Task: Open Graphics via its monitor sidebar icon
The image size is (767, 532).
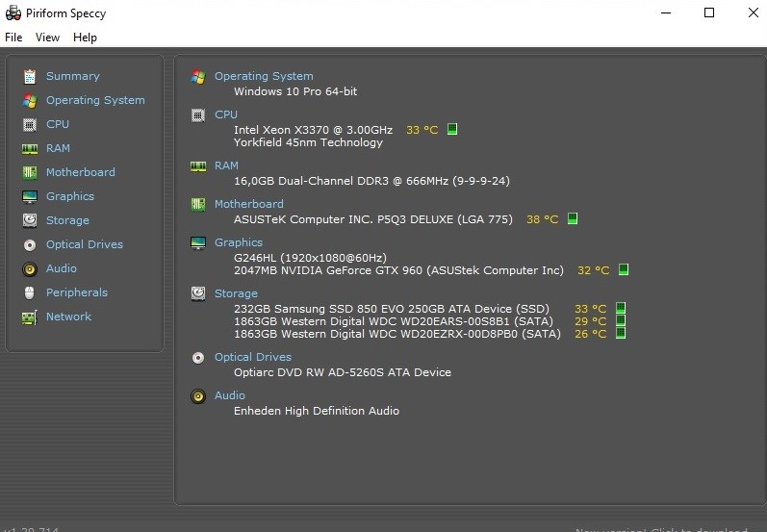Action: pyautogui.click(x=29, y=196)
